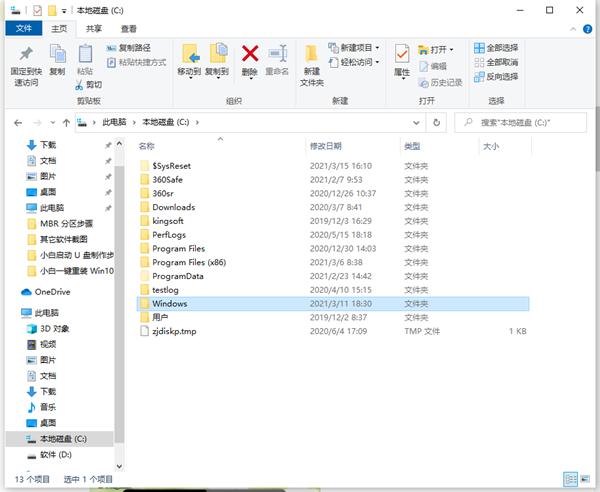The width and height of the screenshot is (600, 492).
Task: Select the 360Safe folder
Action: pos(167,179)
